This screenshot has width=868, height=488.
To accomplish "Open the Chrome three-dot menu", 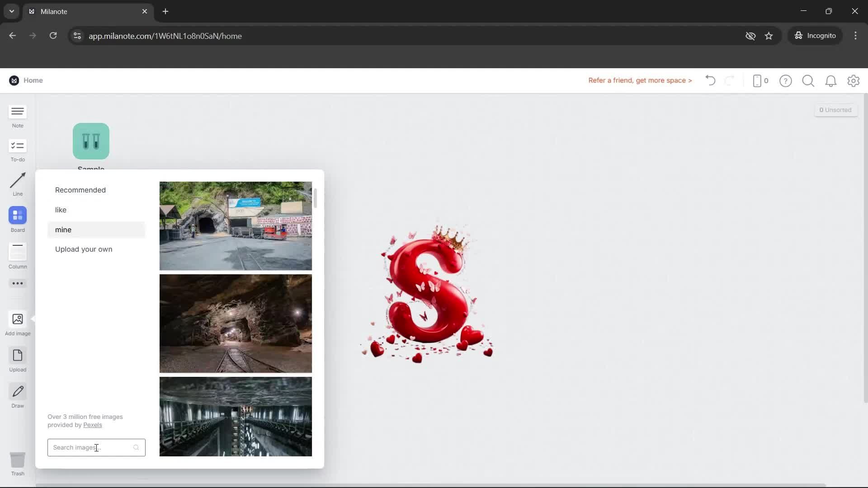I will pos(856,36).
